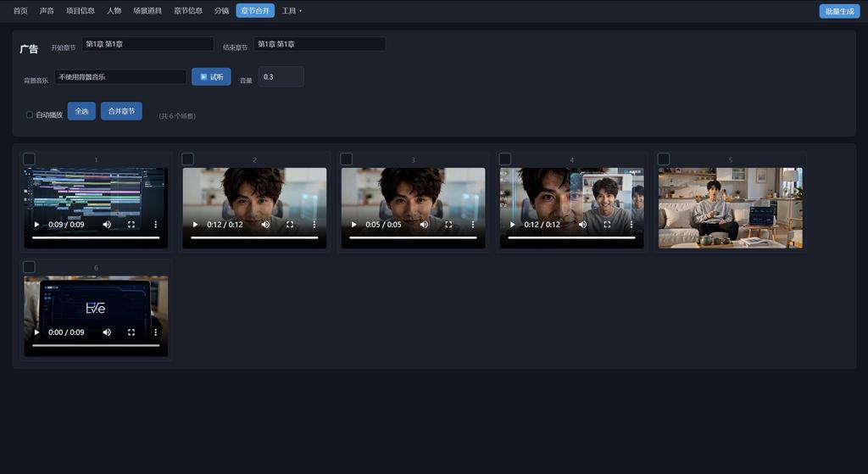
Task: Check the selection box for scene 5
Action: (664, 159)
